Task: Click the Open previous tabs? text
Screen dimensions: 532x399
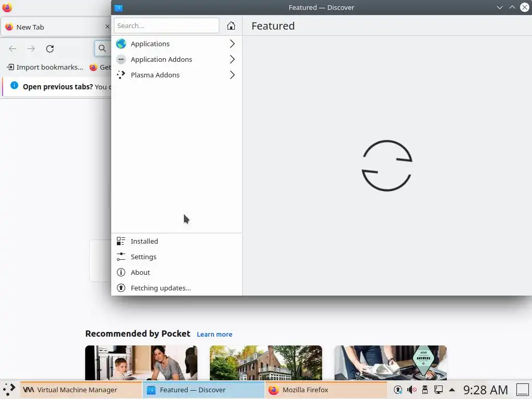Action: 58,87
